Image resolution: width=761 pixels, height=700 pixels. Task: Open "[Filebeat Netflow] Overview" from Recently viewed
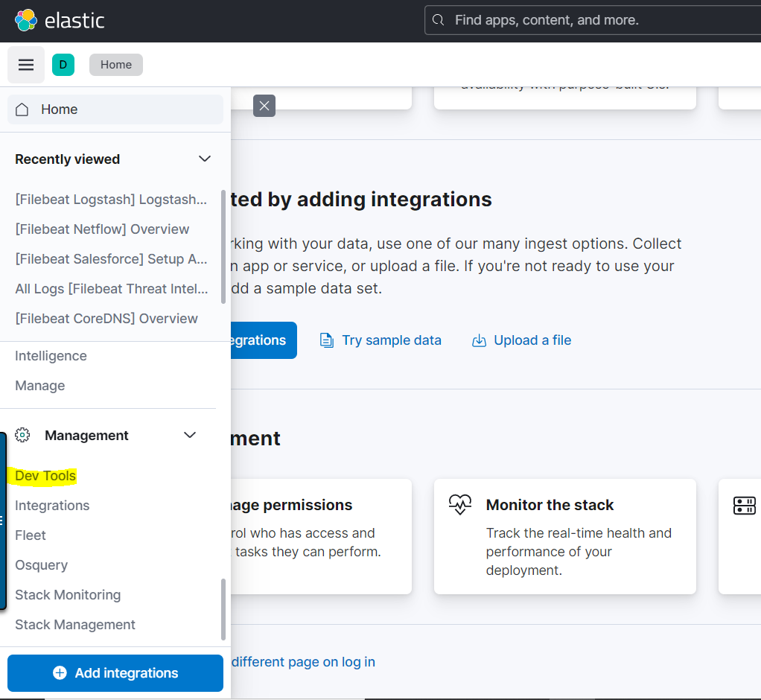pyautogui.click(x=101, y=229)
